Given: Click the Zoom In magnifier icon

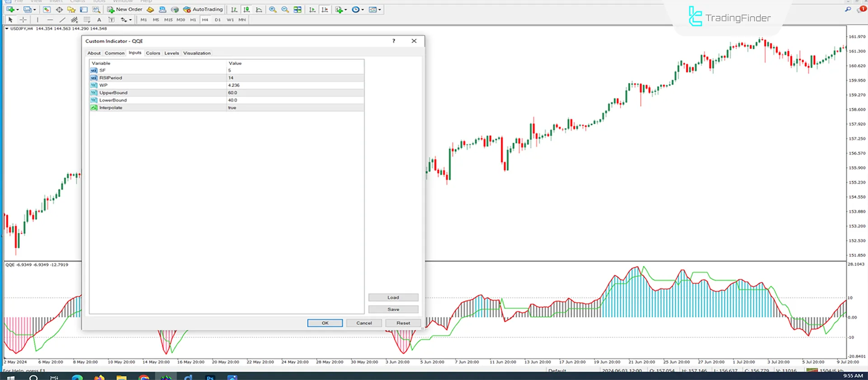Looking at the screenshot, I should point(273,9).
